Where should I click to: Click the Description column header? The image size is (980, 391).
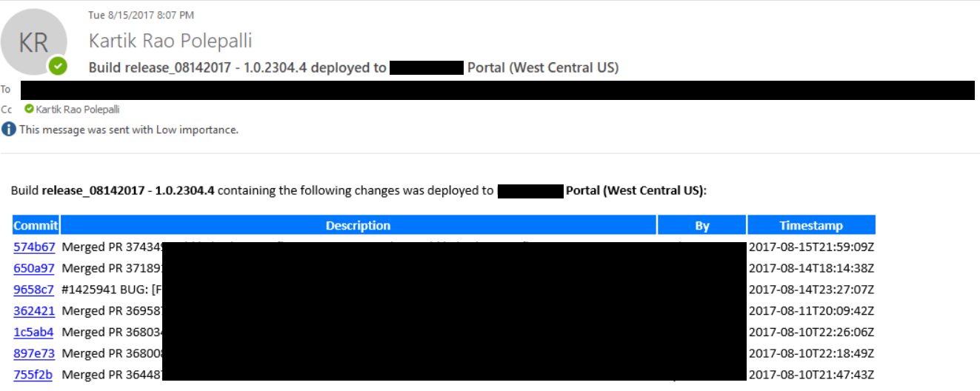358,225
